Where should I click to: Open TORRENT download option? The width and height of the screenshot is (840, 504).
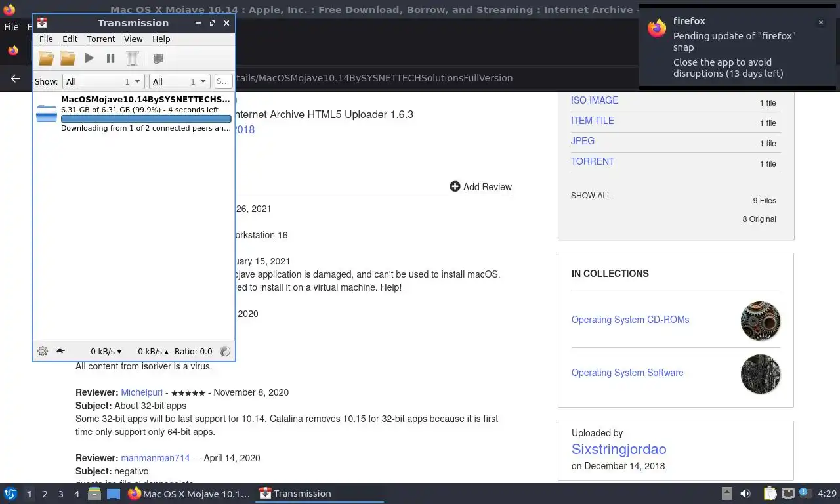pyautogui.click(x=593, y=161)
